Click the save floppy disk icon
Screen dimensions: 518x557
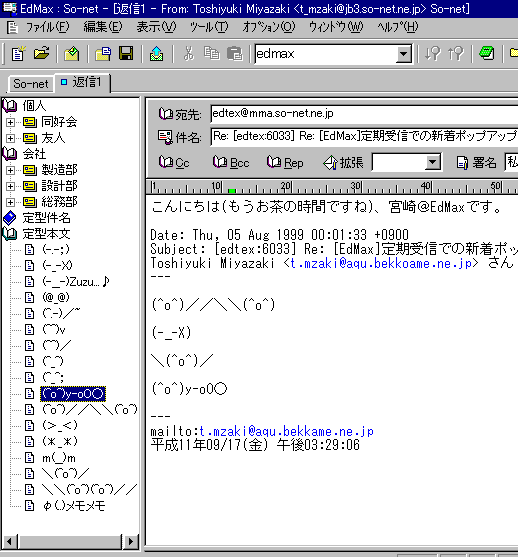click(x=126, y=54)
